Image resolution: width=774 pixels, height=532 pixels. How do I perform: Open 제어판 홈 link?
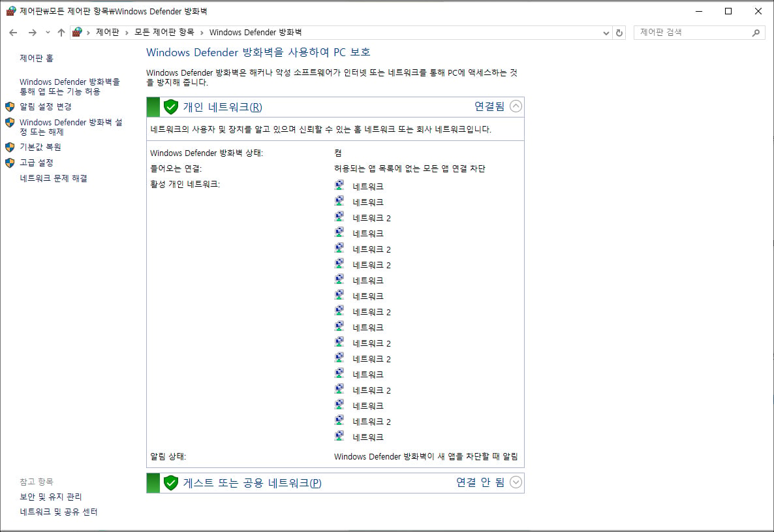37,58
